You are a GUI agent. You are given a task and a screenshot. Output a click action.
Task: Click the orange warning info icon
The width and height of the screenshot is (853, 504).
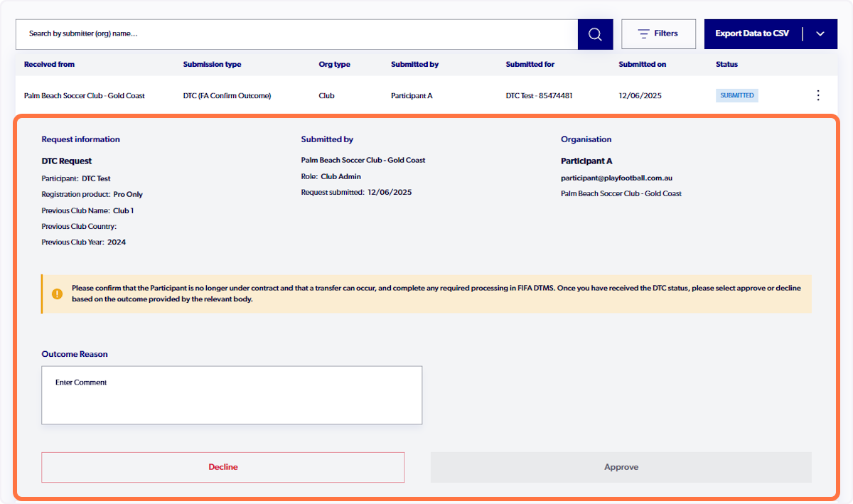tap(57, 294)
